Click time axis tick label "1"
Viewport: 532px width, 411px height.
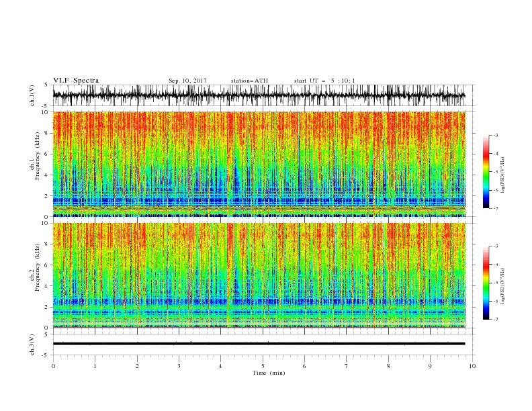(95, 366)
